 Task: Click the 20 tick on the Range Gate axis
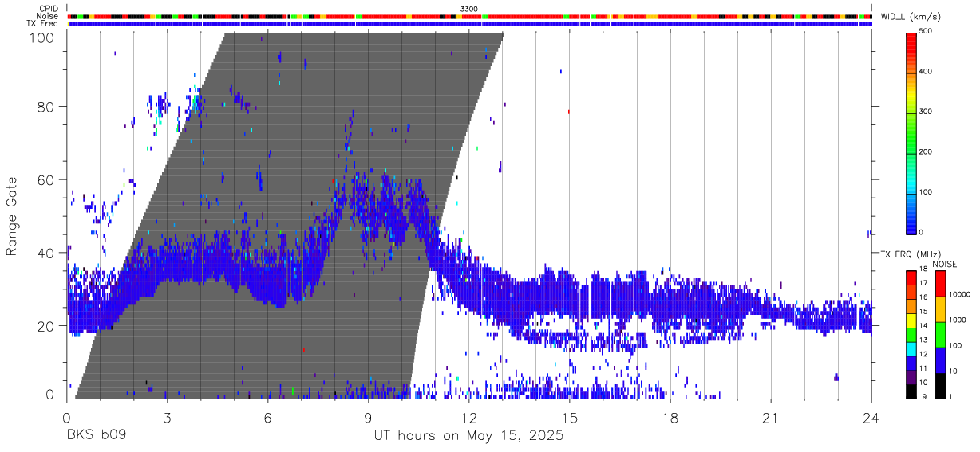point(46,326)
